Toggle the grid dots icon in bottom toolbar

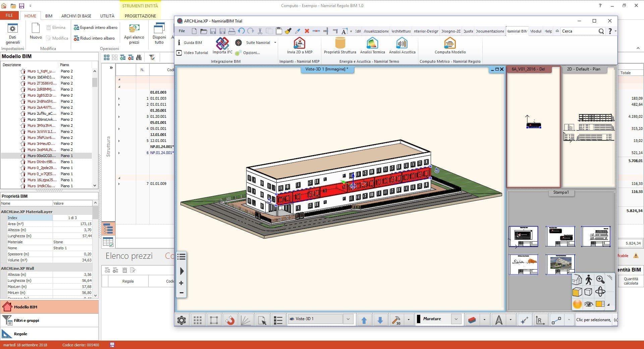coord(198,320)
